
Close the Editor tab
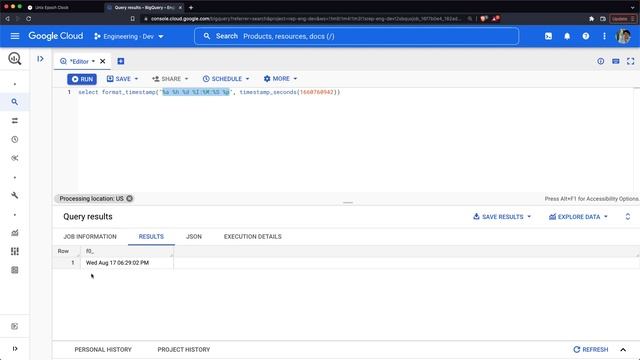[x=102, y=61]
